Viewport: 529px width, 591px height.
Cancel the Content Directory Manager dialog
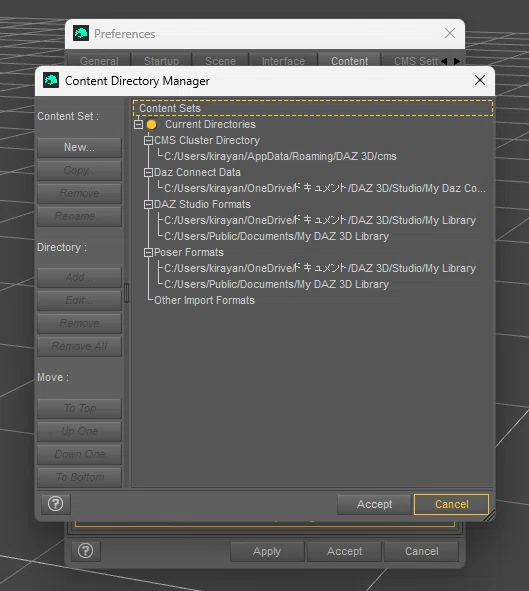click(x=451, y=504)
